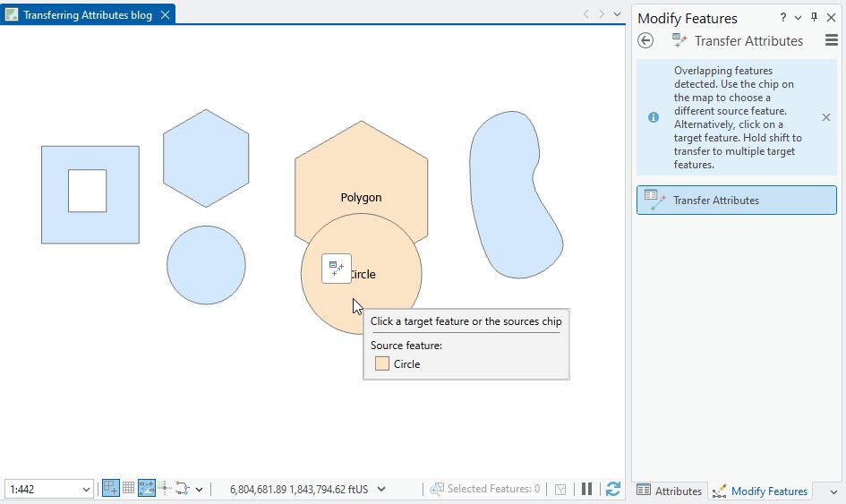Click the correction tool icon in status bar

pyautogui.click(x=183, y=489)
